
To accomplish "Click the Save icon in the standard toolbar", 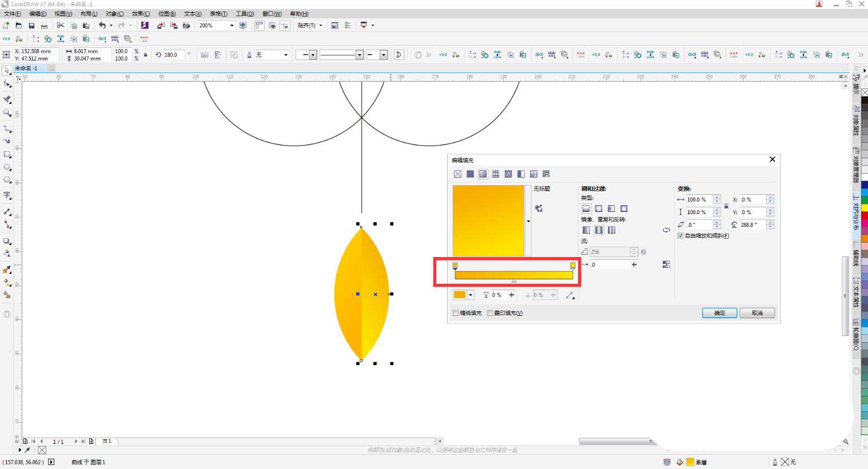I will tap(31, 26).
